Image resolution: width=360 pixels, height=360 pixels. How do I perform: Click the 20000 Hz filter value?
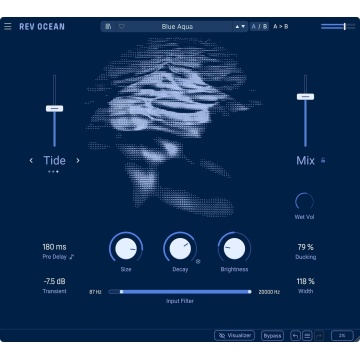pos(269,292)
